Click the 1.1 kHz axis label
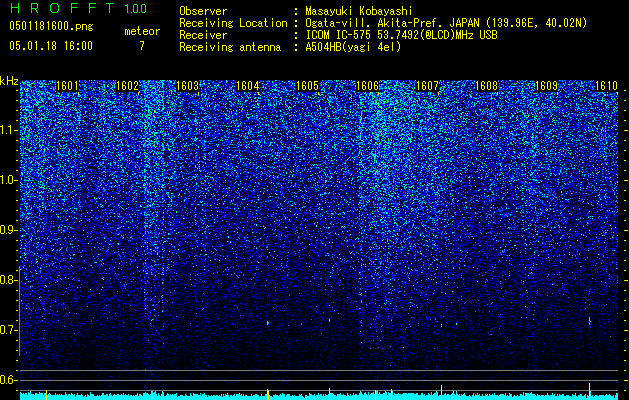629x400 pixels. pos(8,130)
